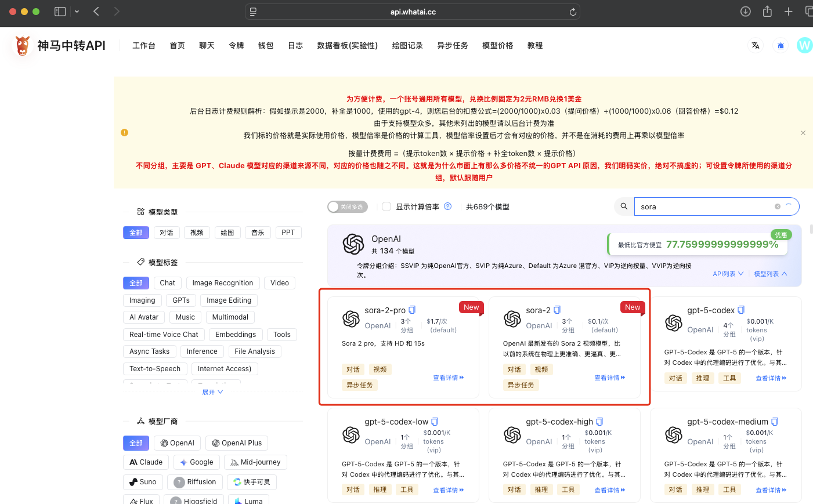Open the 模型价格 nav item
The width and height of the screenshot is (813, 504).
(498, 45)
